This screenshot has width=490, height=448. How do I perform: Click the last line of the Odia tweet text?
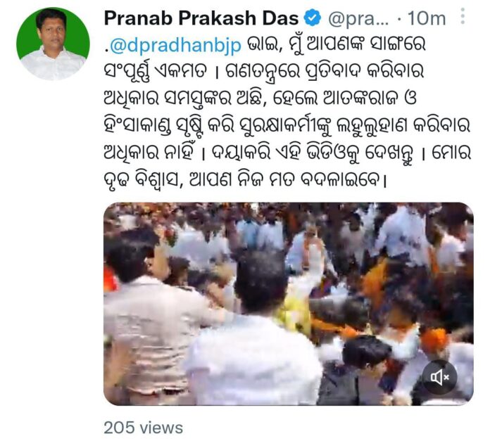coord(245,179)
